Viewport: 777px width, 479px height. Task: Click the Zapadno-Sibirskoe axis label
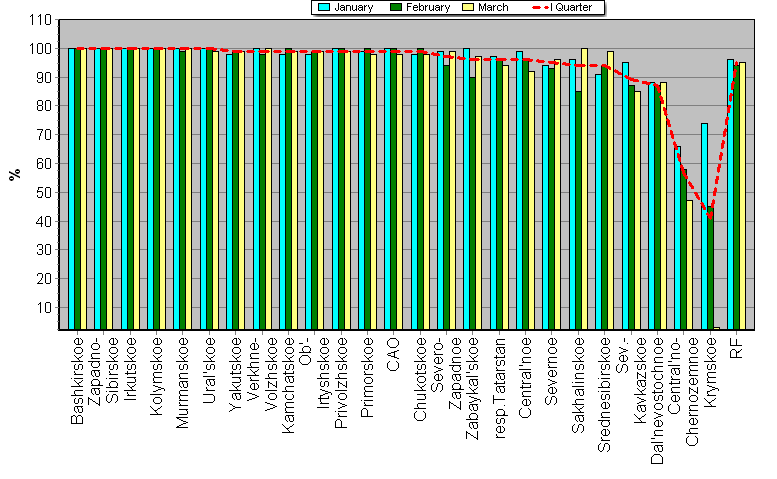[103, 371]
